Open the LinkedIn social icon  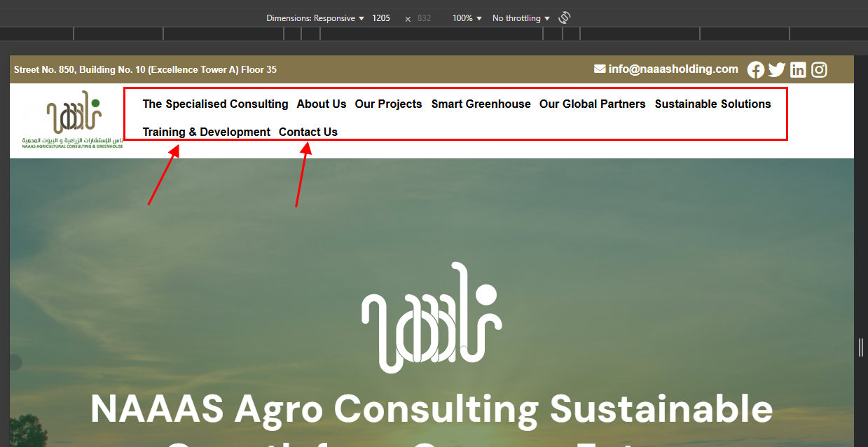(x=798, y=69)
